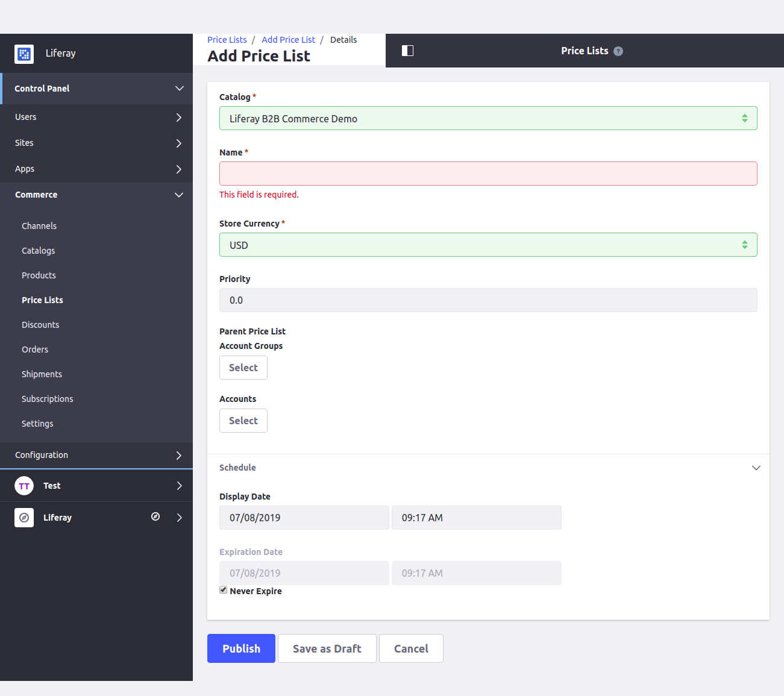This screenshot has width=784, height=696.
Task: Click Save as Draft
Action: coord(327,648)
